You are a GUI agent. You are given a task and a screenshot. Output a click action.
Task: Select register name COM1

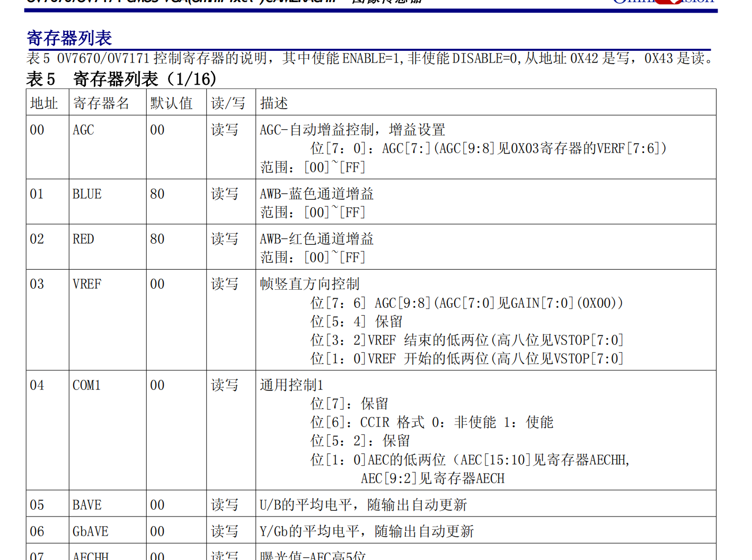[86, 385]
